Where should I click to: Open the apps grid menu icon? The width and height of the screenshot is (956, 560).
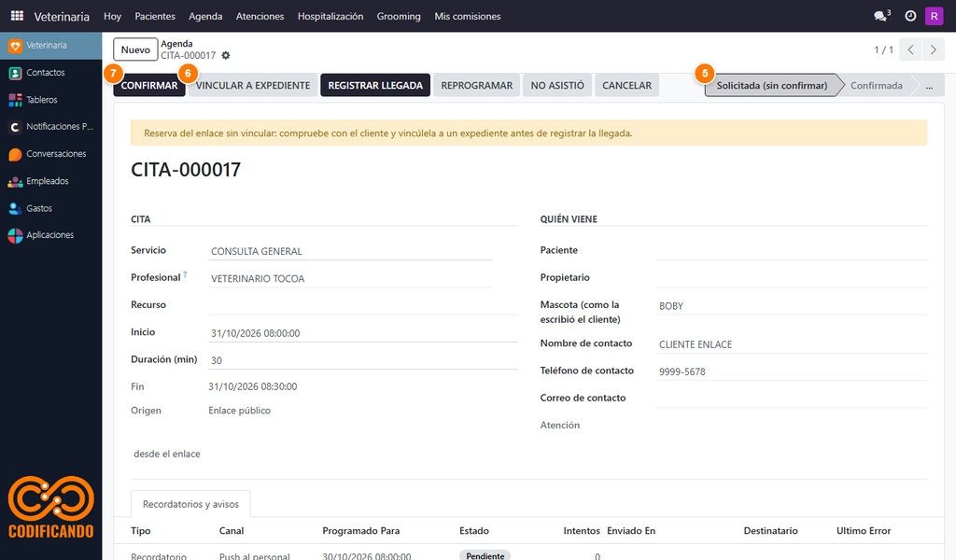click(x=17, y=16)
